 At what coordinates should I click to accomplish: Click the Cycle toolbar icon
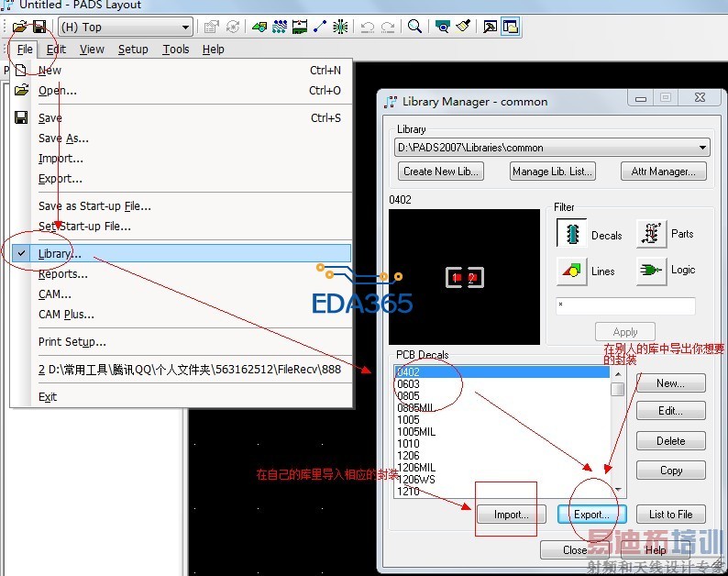(x=233, y=27)
